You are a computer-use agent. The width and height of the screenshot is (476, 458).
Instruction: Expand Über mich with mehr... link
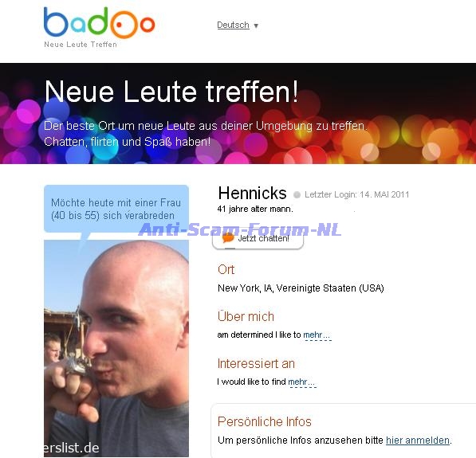coord(317,335)
